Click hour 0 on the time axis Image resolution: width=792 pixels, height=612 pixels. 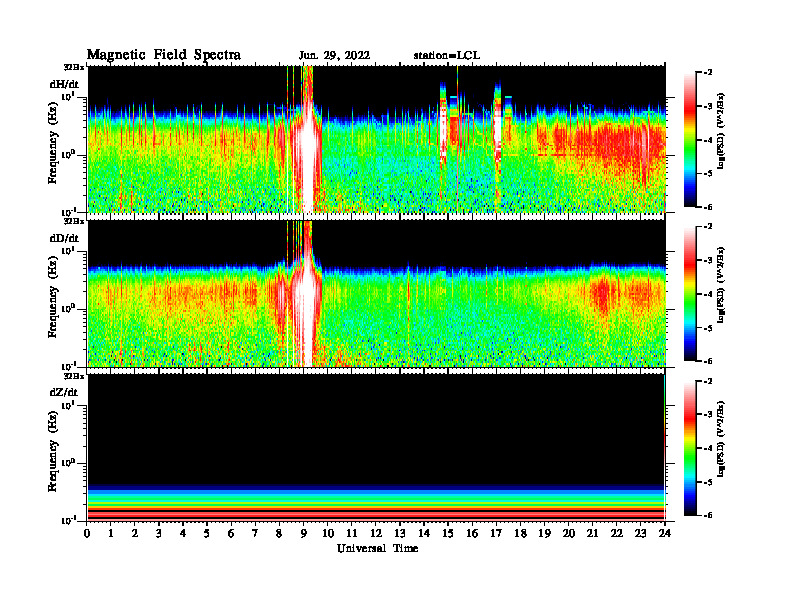point(87,533)
